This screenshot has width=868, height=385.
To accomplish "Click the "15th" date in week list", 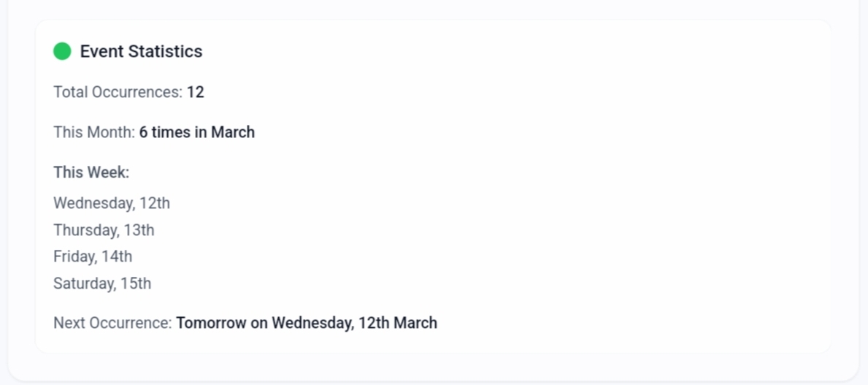I will point(136,283).
